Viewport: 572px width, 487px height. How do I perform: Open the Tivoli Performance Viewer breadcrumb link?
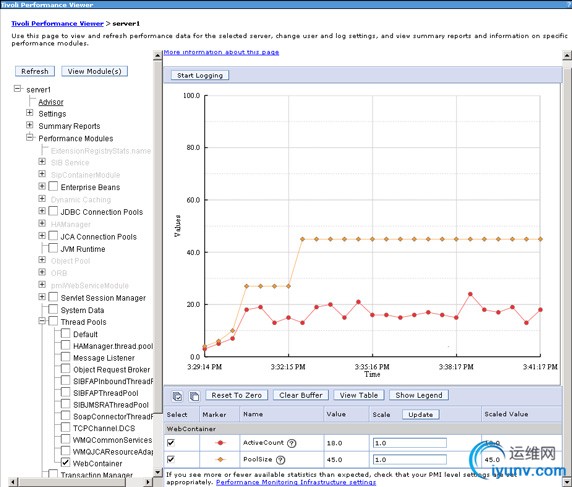(x=57, y=24)
